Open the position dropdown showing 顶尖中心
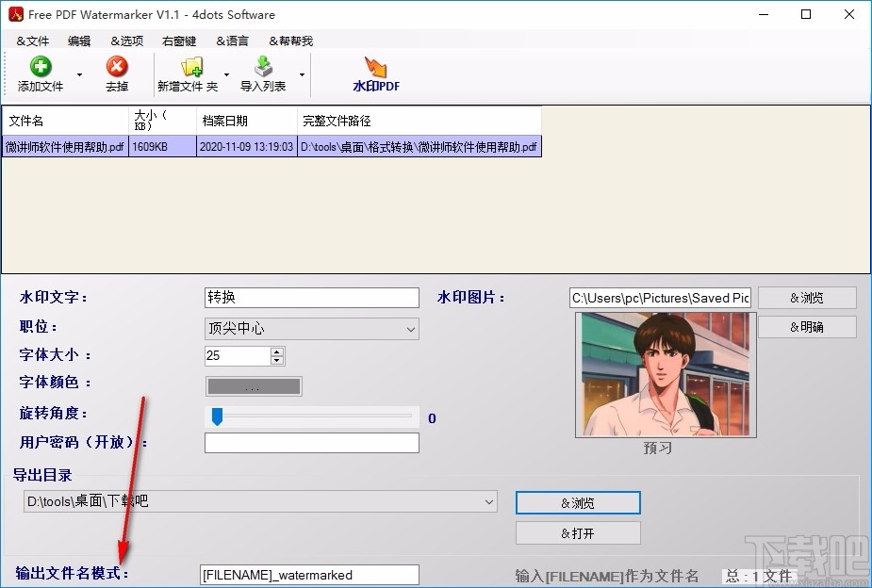872x588 pixels. [x=311, y=329]
